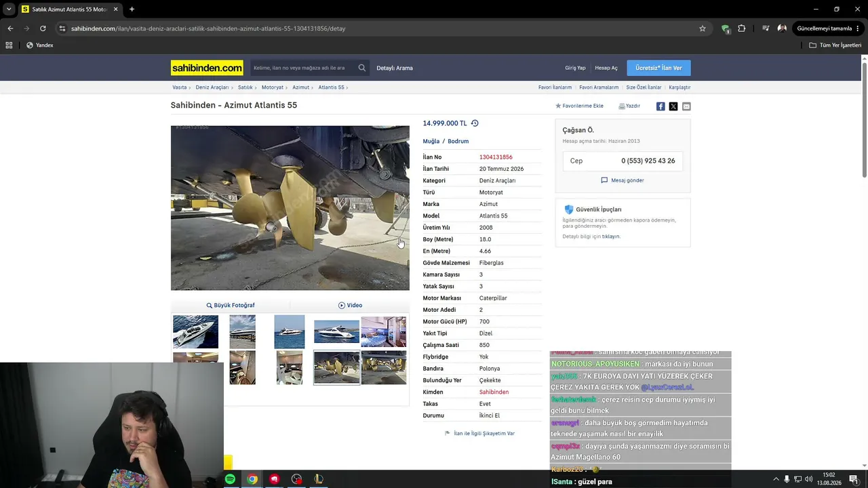The width and height of the screenshot is (868, 488).
Task: Click the Muğla location link
Action: pyautogui.click(x=431, y=142)
